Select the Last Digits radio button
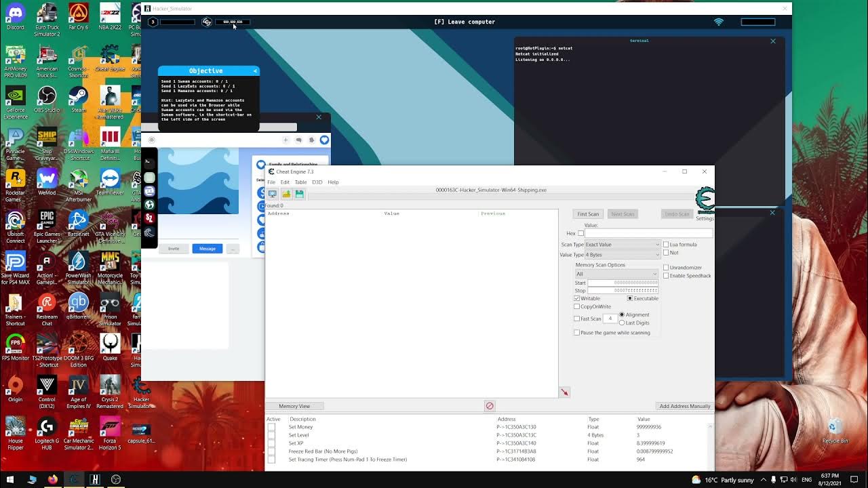 622,323
